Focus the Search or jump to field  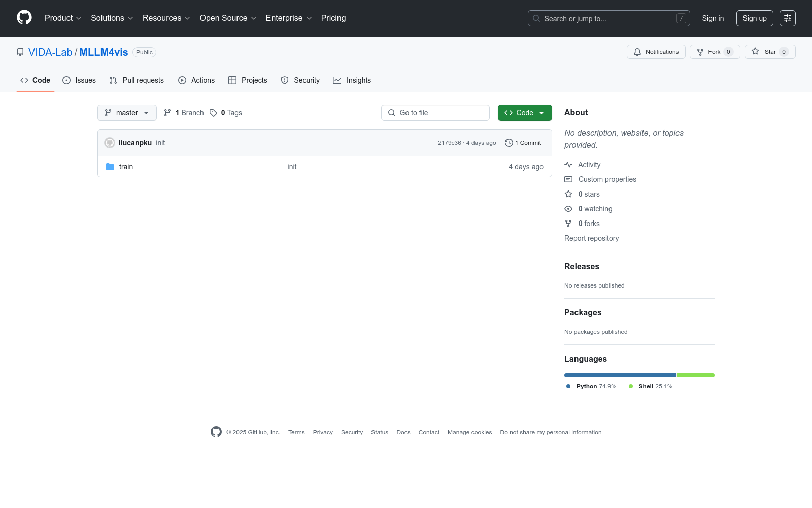(609, 18)
